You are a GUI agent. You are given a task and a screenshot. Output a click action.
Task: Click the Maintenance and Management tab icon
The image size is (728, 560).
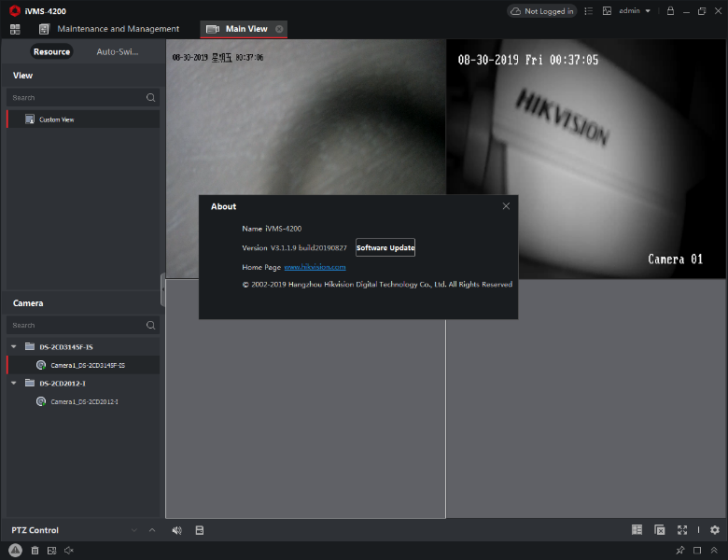click(44, 29)
